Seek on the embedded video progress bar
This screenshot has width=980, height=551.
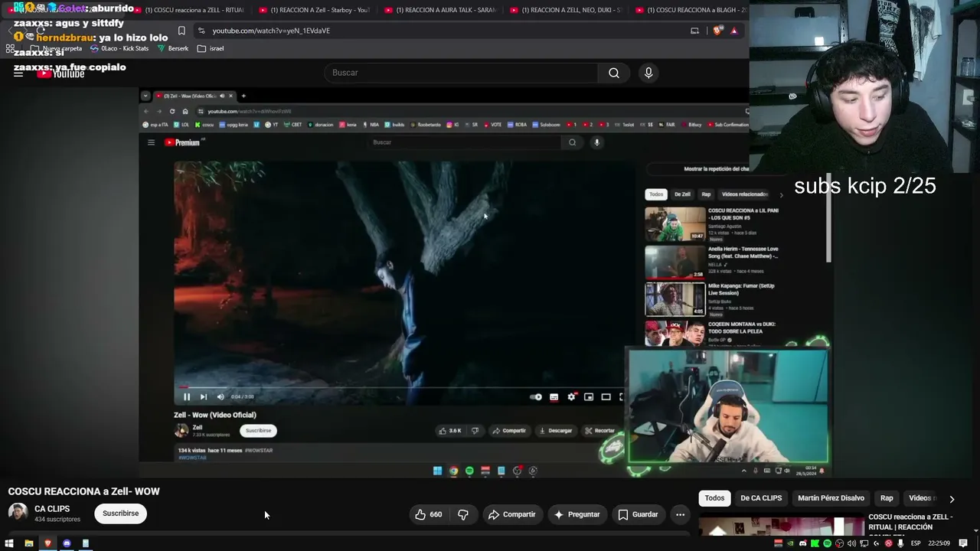[400, 387]
